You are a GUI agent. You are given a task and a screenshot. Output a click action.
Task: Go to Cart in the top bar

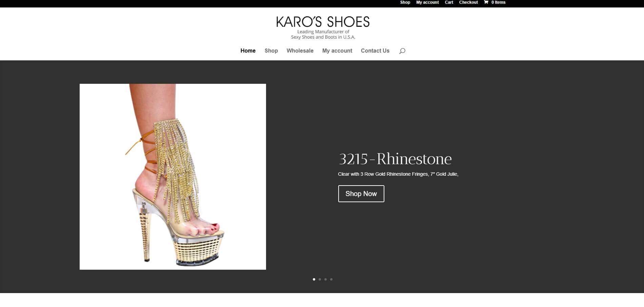(449, 2)
